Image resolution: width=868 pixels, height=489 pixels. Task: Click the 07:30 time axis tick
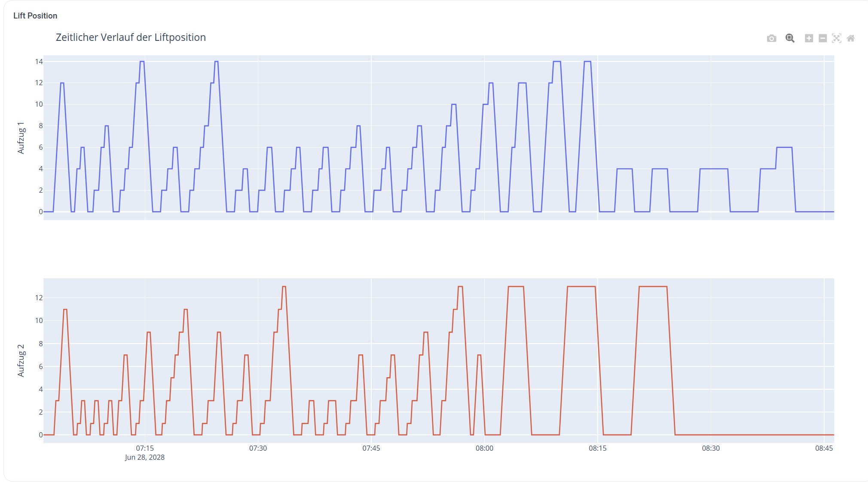[x=258, y=448]
